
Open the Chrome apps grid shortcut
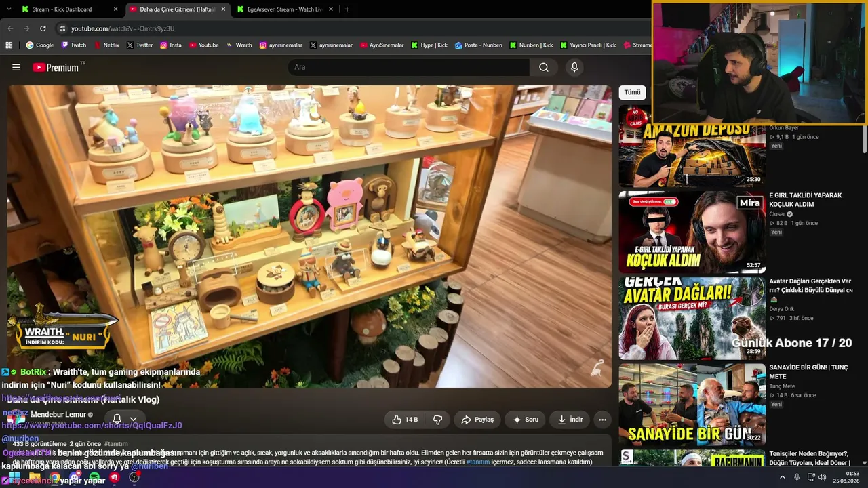(x=9, y=45)
